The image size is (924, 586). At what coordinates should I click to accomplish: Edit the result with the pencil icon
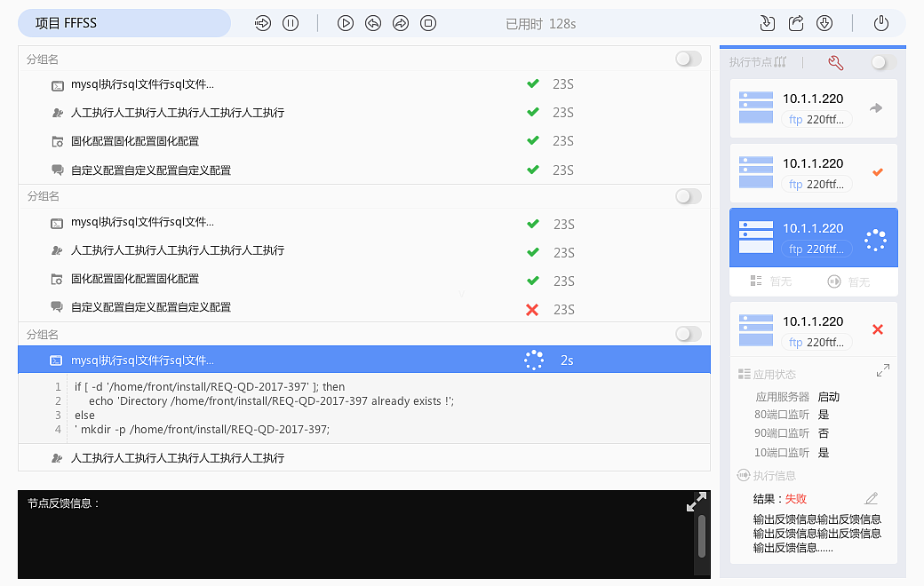(872, 498)
